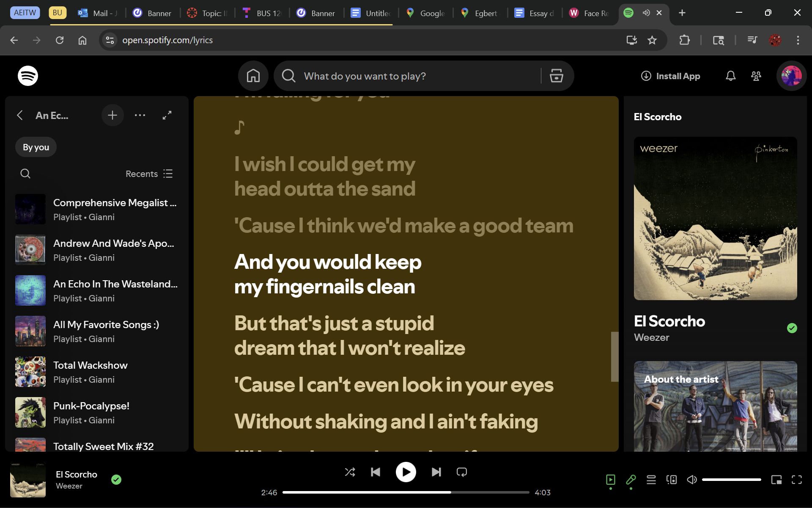Adjust the volume slider

coord(732,480)
